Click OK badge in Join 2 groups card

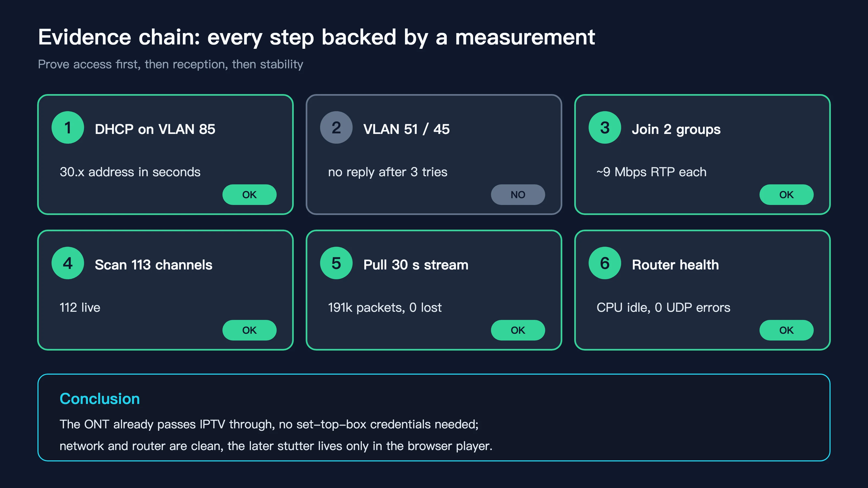[786, 195]
